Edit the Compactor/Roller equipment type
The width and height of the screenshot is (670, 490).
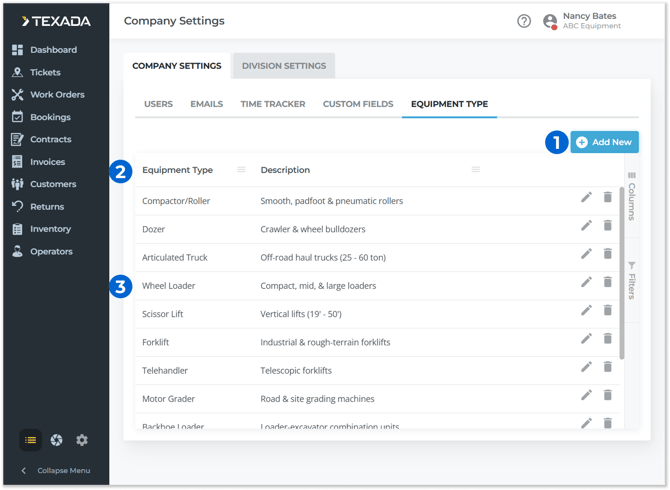587,198
